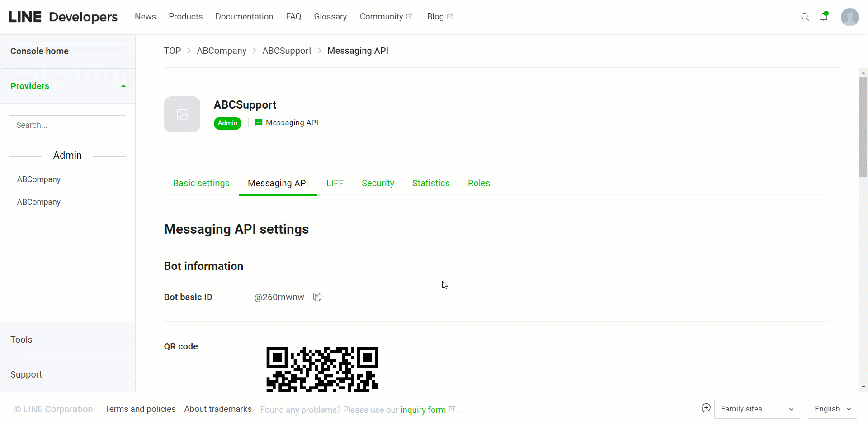Screen dimensions: 868x425
Task: Click the ABCSupport channel image placeholder
Action: [182, 114]
